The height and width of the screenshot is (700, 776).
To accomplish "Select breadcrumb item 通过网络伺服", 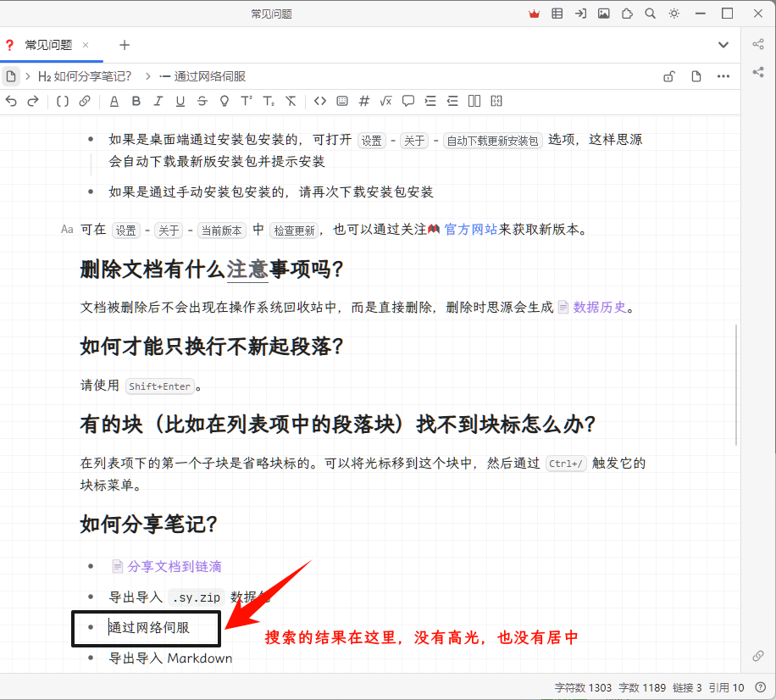I will (x=202, y=76).
